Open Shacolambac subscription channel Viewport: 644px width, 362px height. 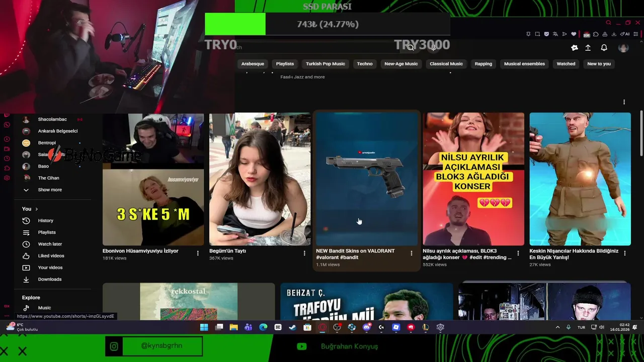tap(52, 120)
